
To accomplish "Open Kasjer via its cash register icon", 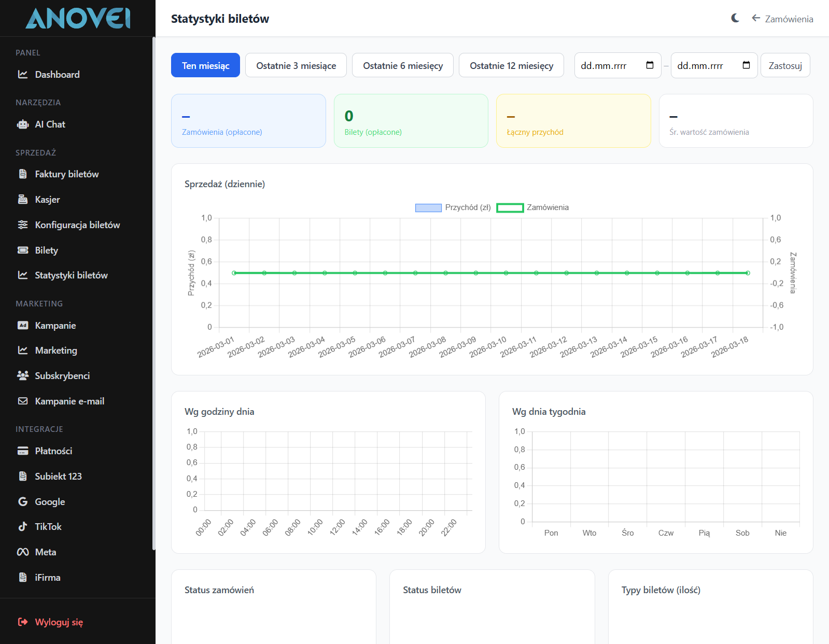I will (23, 200).
